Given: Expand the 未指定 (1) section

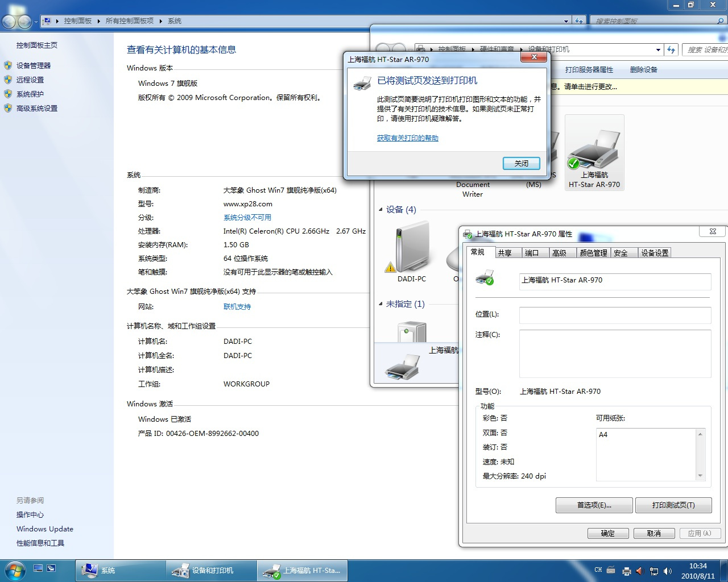Looking at the screenshot, I should pyautogui.click(x=381, y=304).
